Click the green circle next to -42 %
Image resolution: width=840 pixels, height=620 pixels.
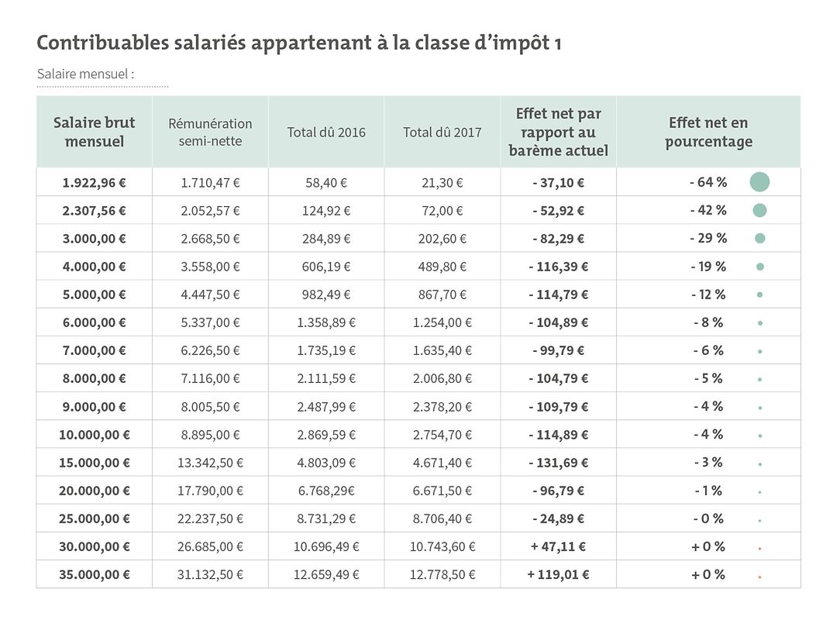[x=759, y=210]
